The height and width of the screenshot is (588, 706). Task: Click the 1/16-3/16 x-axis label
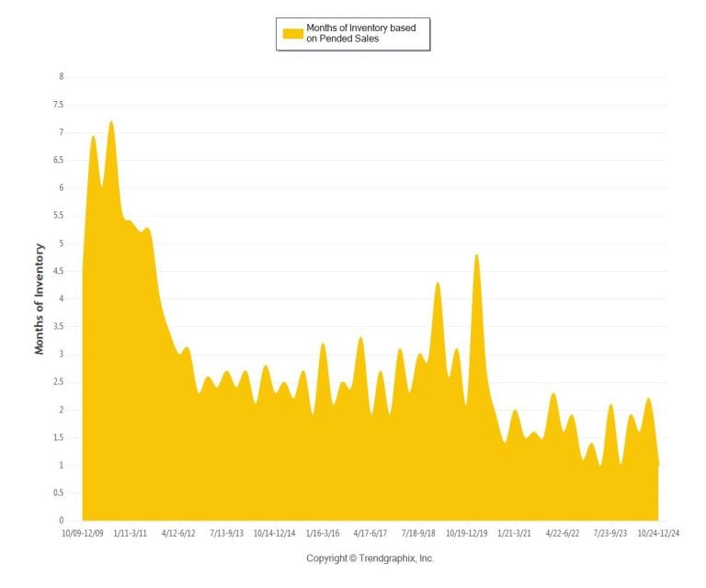[x=323, y=533]
